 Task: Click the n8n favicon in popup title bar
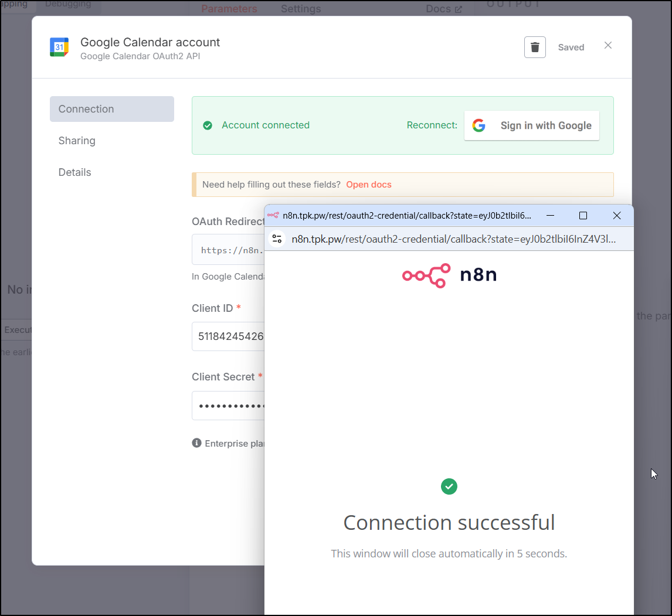pos(273,216)
